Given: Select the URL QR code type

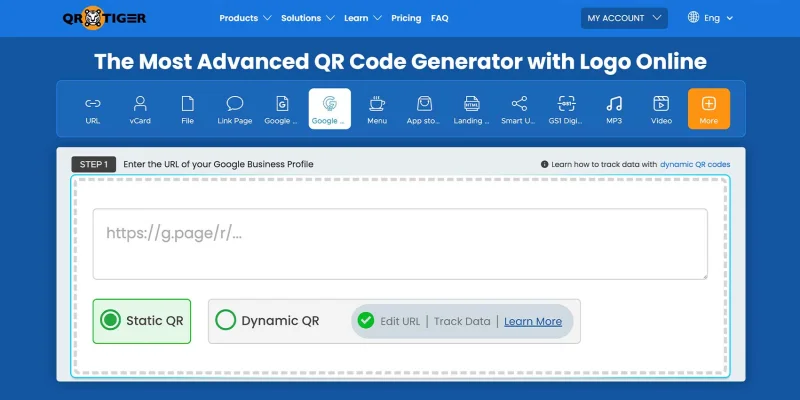Looking at the screenshot, I should coord(92,109).
